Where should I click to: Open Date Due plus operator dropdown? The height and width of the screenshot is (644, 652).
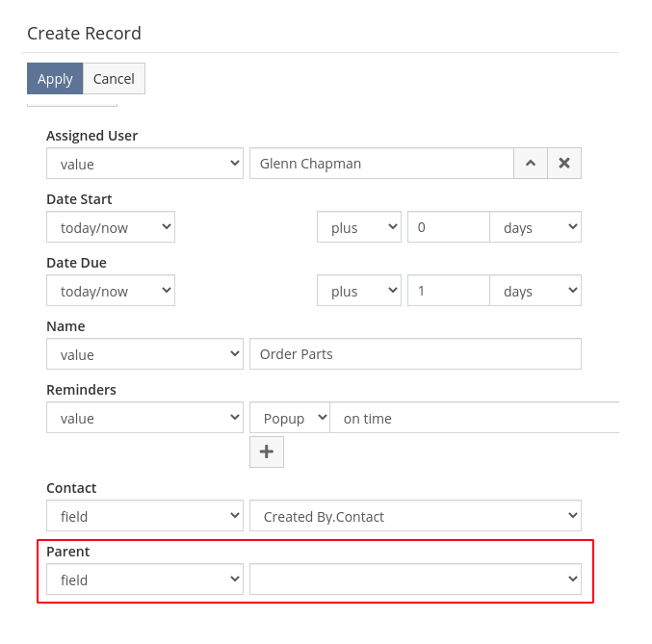359,291
